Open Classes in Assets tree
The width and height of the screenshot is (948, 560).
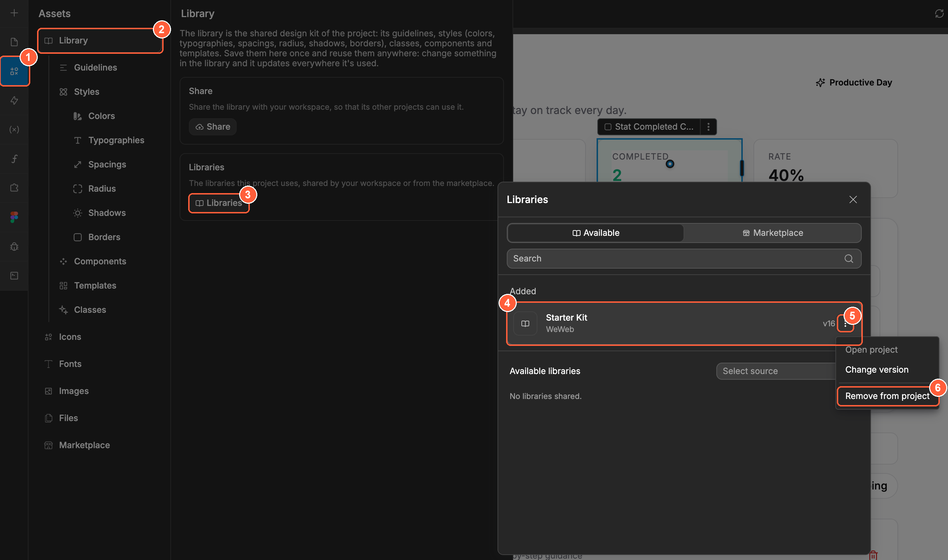pyautogui.click(x=90, y=310)
